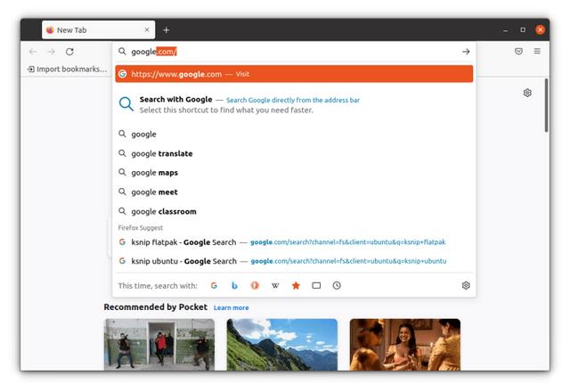Screen dimensions: 570x392
Task: Open new tab page personalize gear
Action: pyautogui.click(x=527, y=93)
